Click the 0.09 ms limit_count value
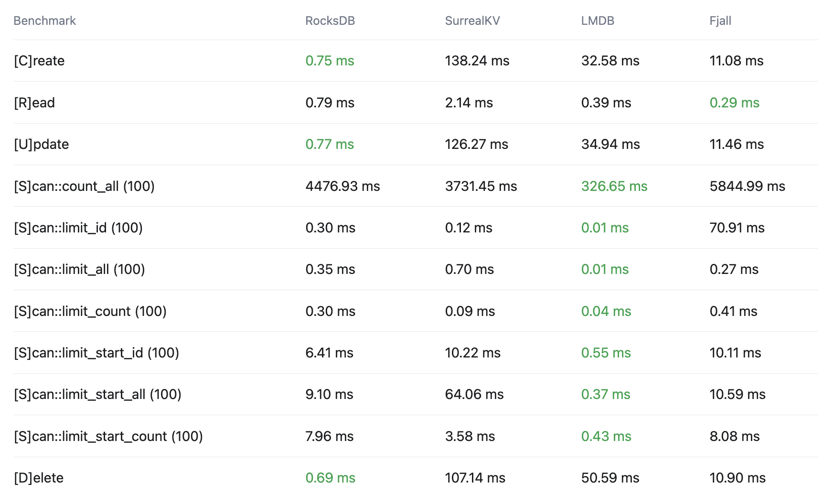The height and width of the screenshot is (504, 834). click(x=470, y=311)
